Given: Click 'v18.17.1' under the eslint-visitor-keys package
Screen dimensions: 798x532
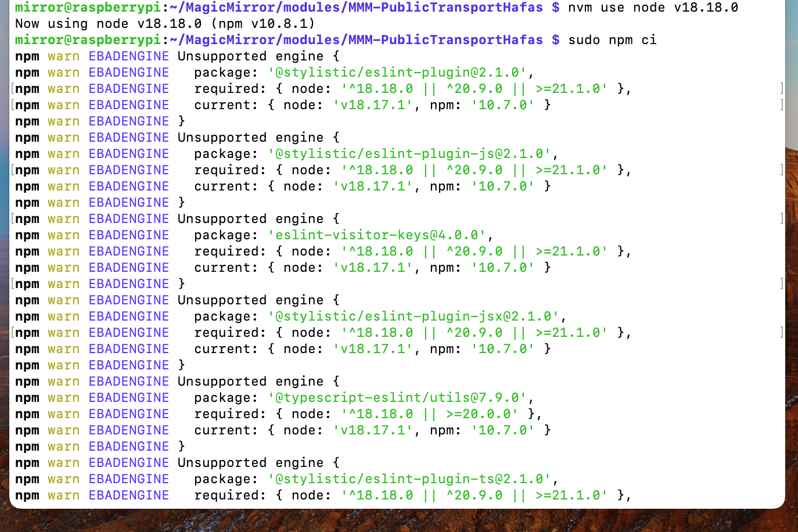Looking at the screenshot, I should [x=373, y=268].
